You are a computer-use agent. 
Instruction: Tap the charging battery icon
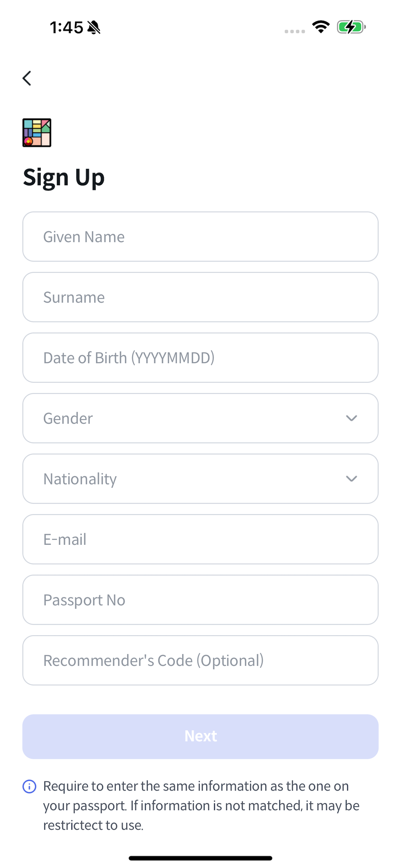point(351,27)
